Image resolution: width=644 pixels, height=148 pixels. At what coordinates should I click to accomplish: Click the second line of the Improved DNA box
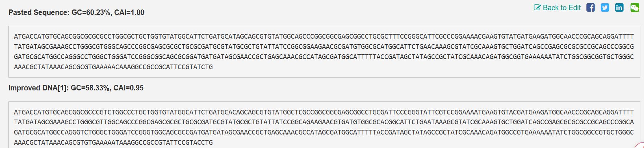(x=324, y=122)
